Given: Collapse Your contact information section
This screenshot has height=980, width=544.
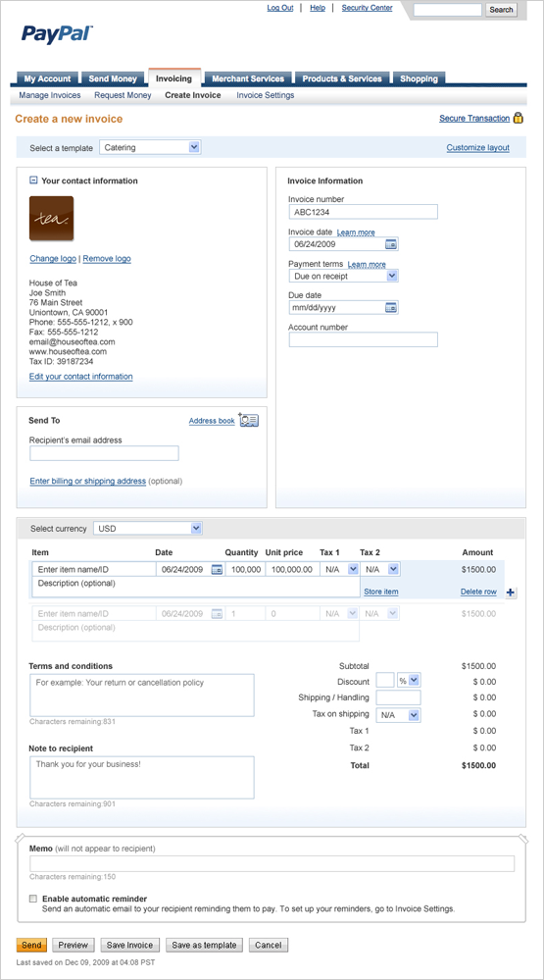Looking at the screenshot, I should coord(33,181).
